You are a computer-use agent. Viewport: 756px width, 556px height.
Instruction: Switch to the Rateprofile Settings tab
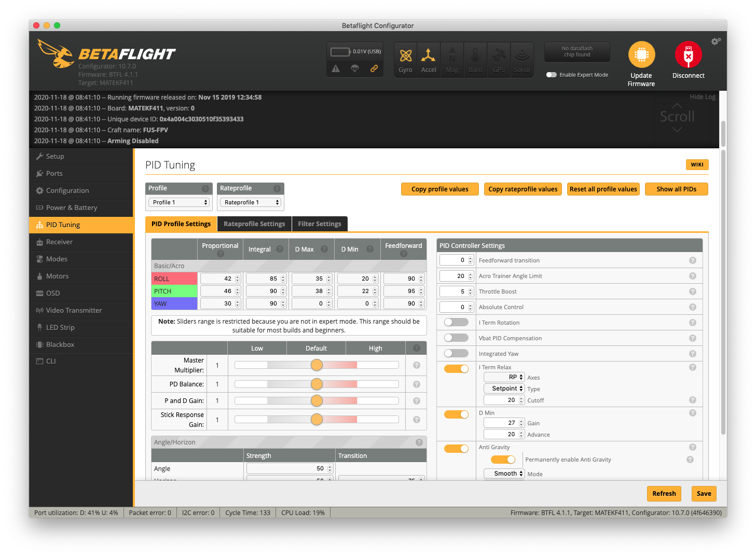tap(254, 224)
